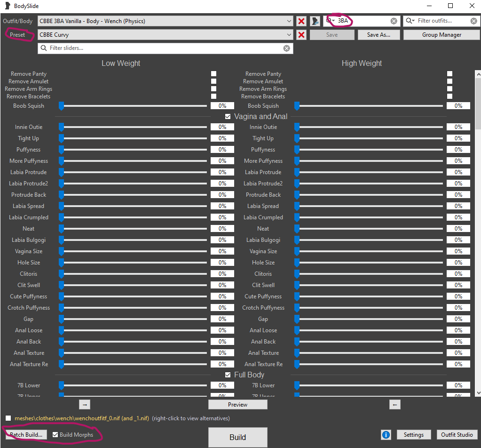Clear the Filter sliders search field
The height and width of the screenshot is (448, 481).
[x=286, y=48]
